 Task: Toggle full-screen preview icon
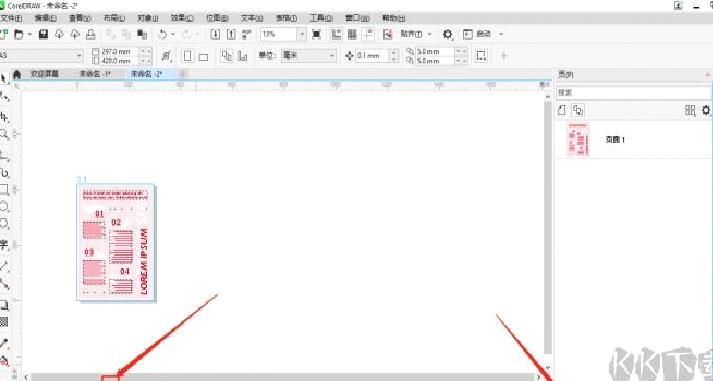tap(316, 34)
